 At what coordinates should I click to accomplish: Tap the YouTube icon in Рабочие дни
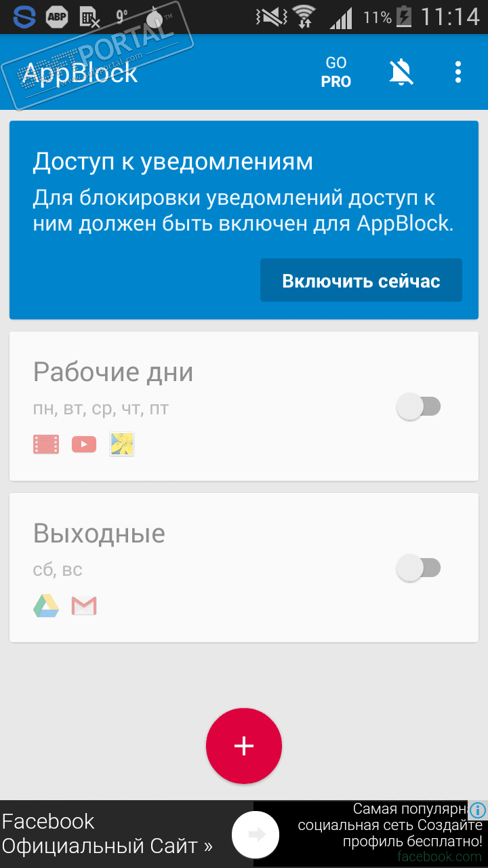click(x=84, y=444)
